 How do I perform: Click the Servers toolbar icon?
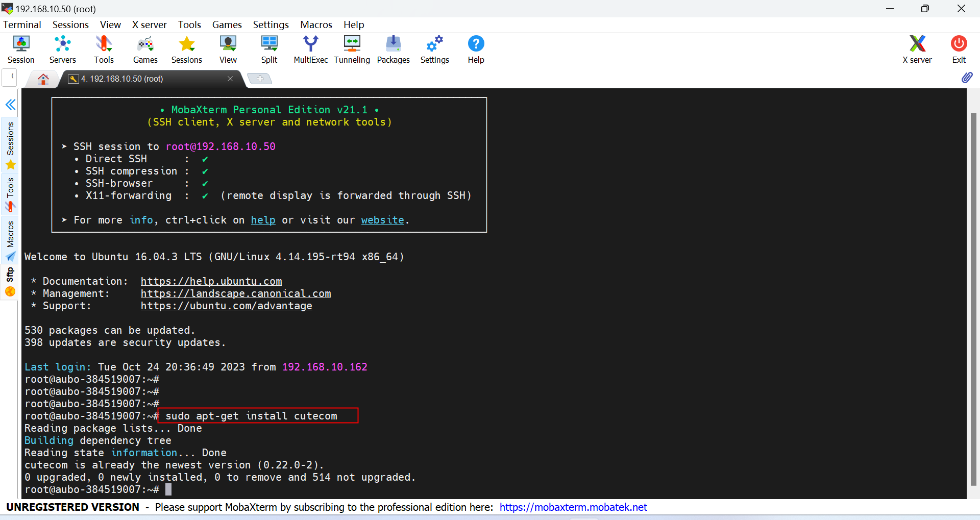[62, 49]
